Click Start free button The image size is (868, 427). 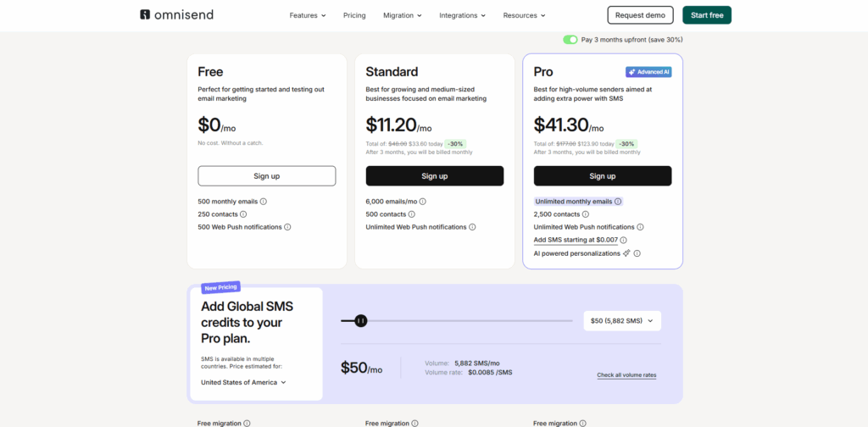[x=707, y=15]
